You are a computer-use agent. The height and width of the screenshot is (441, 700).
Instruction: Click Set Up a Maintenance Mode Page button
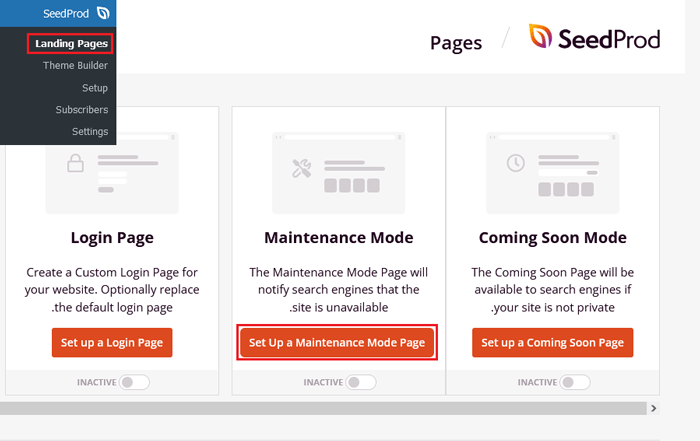pos(337,342)
